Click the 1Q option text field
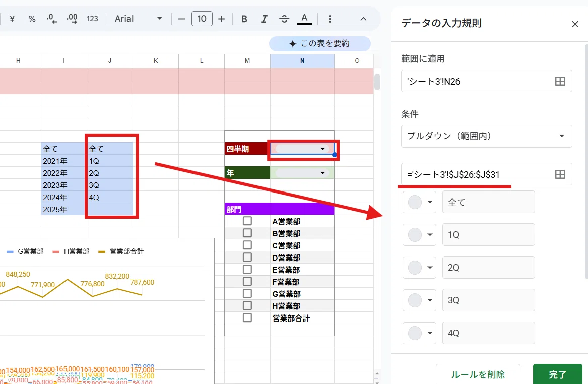This screenshot has width=588, height=384. [x=488, y=235]
